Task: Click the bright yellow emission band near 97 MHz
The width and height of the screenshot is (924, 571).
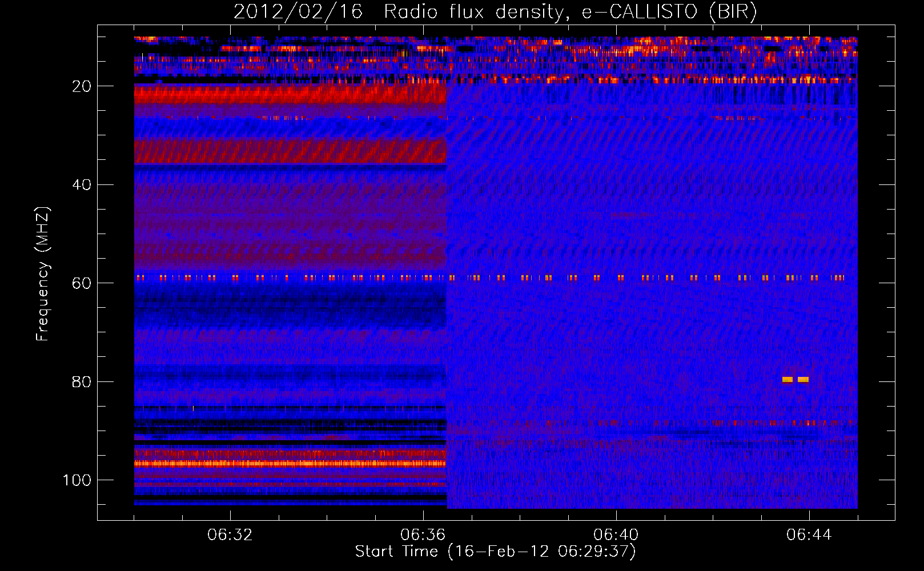Action: click(290, 464)
